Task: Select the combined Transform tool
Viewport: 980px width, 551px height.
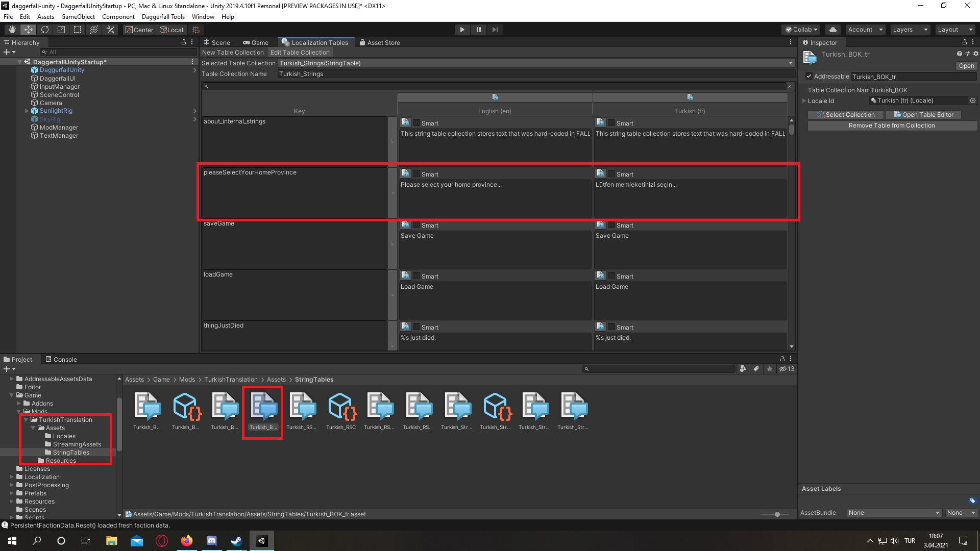Action: (94, 30)
